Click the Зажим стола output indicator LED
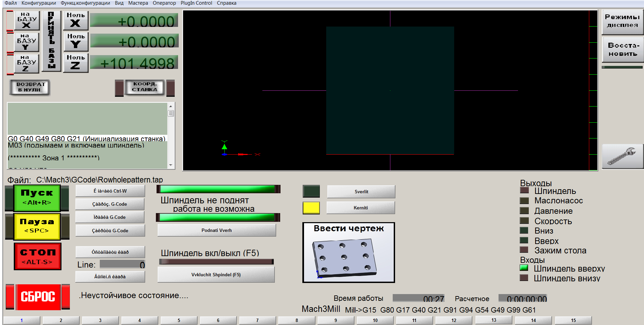Screen dimensions: 644x325 click(524, 250)
